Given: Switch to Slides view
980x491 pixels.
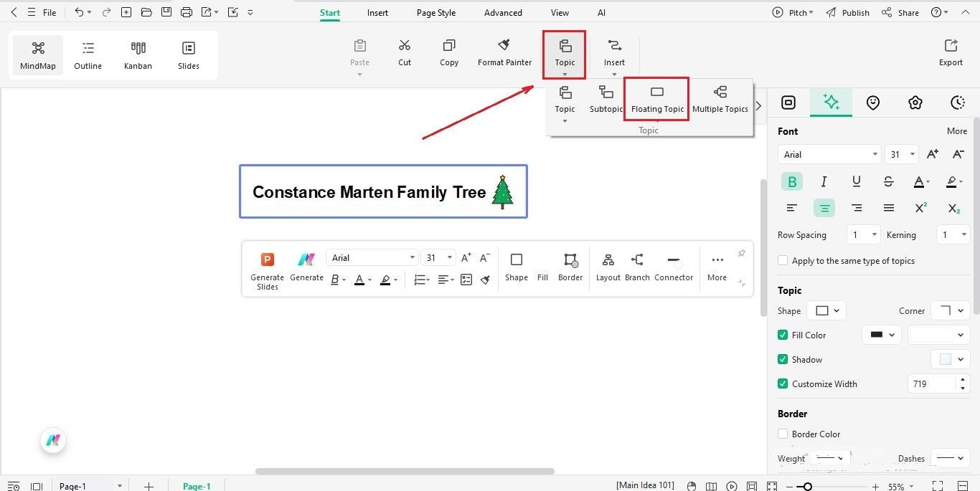Looking at the screenshot, I should click(x=189, y=55).
